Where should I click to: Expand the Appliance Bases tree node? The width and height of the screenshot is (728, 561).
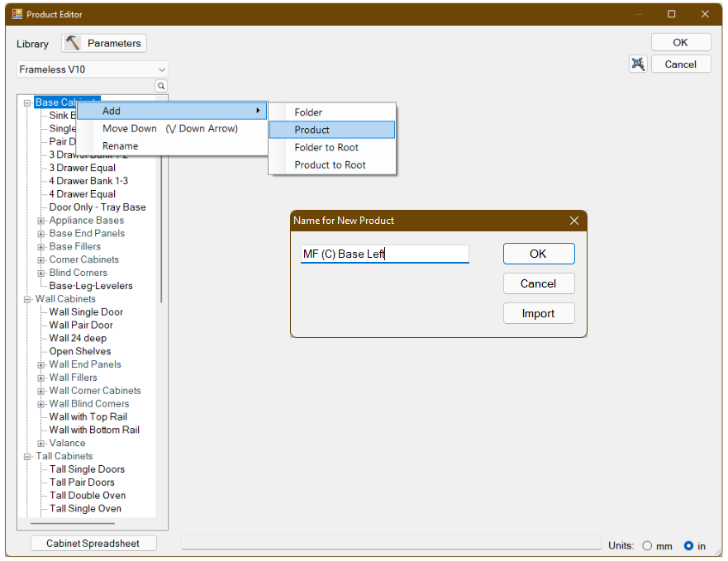41,221
